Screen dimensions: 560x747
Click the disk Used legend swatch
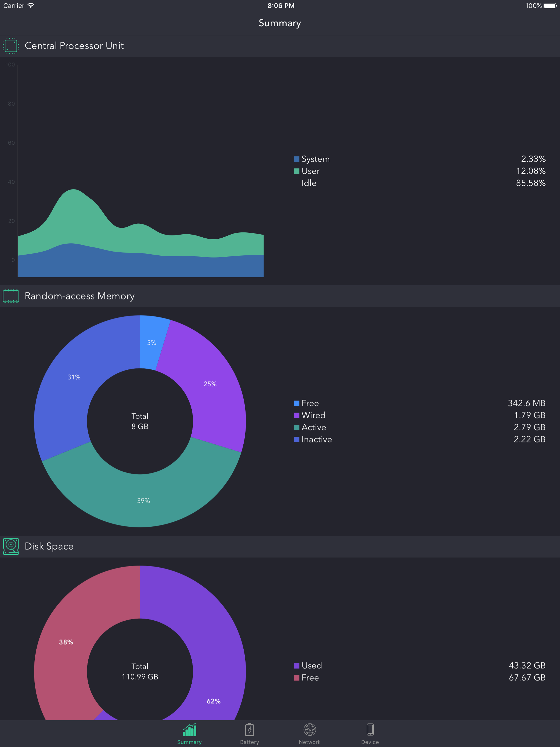pos(297,666)
